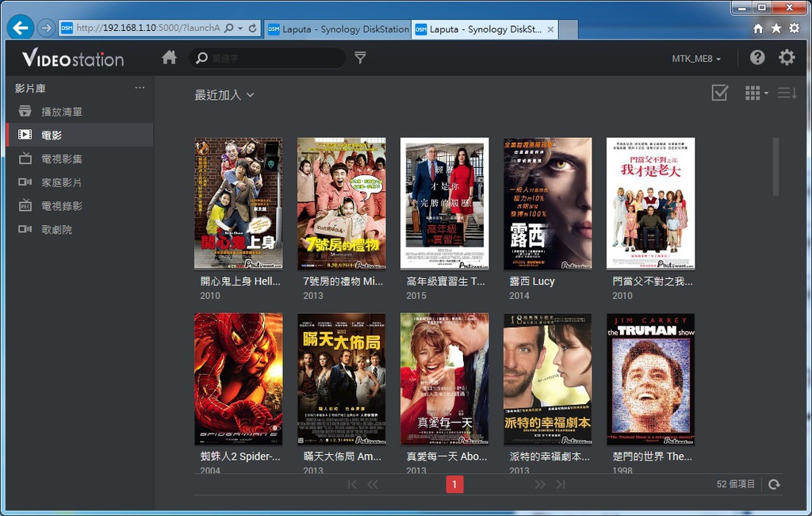Screen dimensions: 812x516
Task: Open MTK_ME8 user menu
Action: pos(696,59)
